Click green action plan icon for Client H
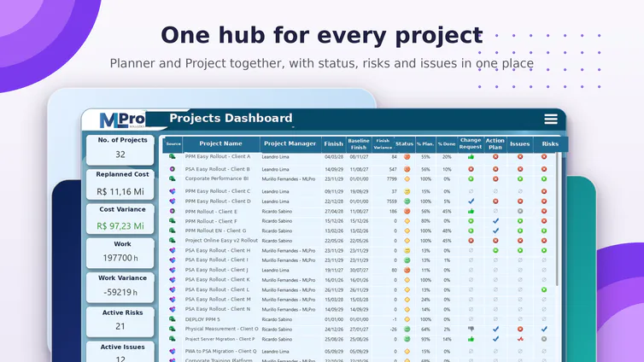644x362 pixels. click(495, 250)
